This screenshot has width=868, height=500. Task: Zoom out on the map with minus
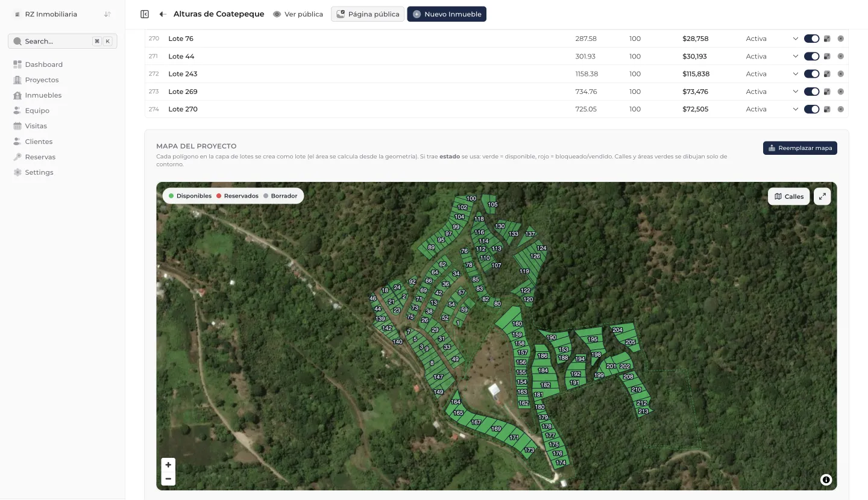point(168,479)
